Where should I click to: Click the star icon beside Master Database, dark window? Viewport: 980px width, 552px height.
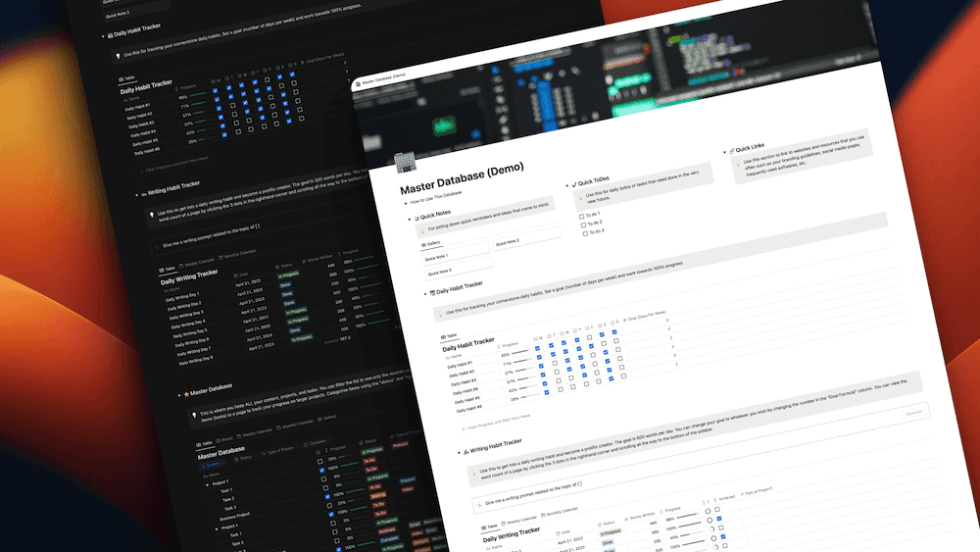coord(186,394)
